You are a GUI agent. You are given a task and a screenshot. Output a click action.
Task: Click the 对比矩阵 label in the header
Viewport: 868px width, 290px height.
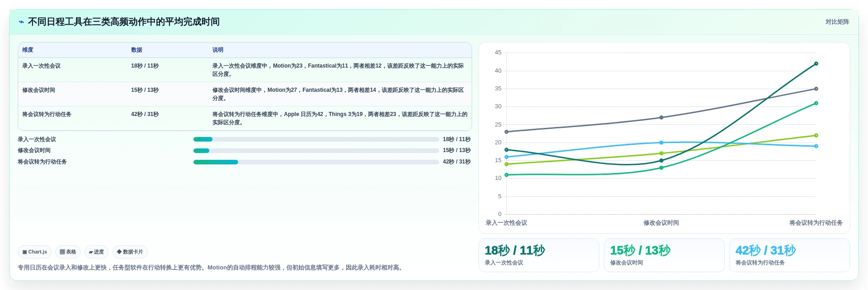(x=837, y=22)
